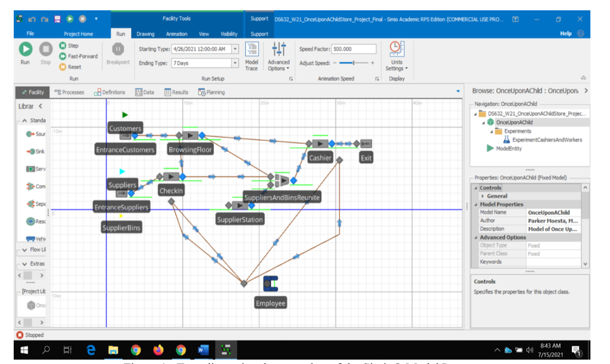
Task: Open the Advanced Options dropdown
Action: coord(279,56)
